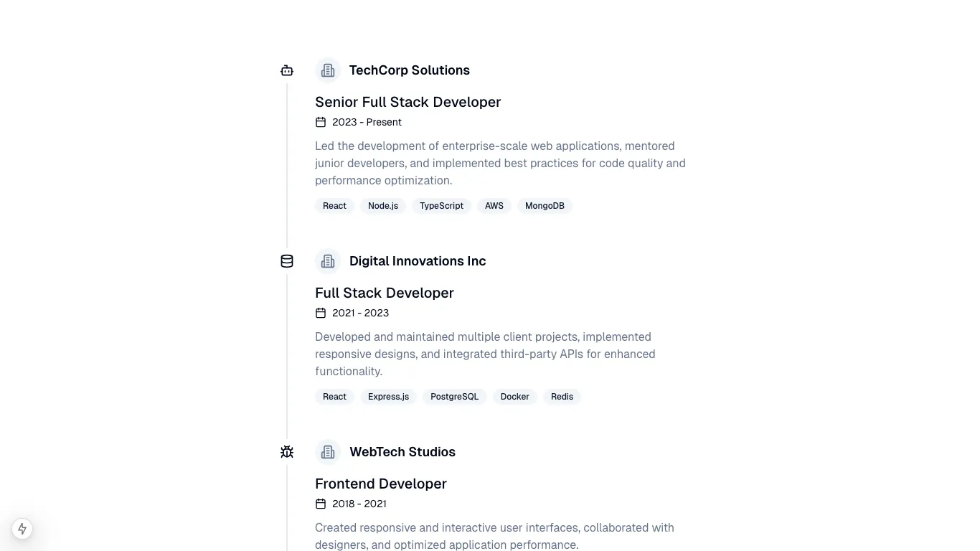Click the AWS skill badge

494,206
